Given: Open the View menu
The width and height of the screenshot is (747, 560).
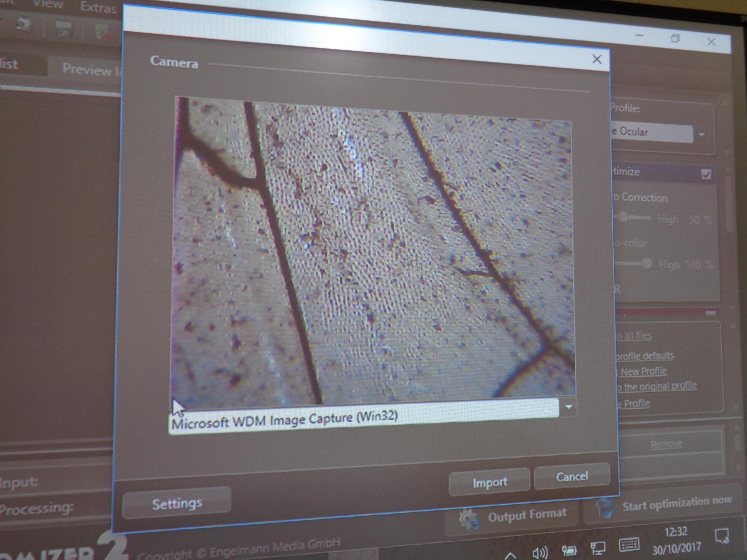Looking at the screenshot, I should [x=48, y=4].
